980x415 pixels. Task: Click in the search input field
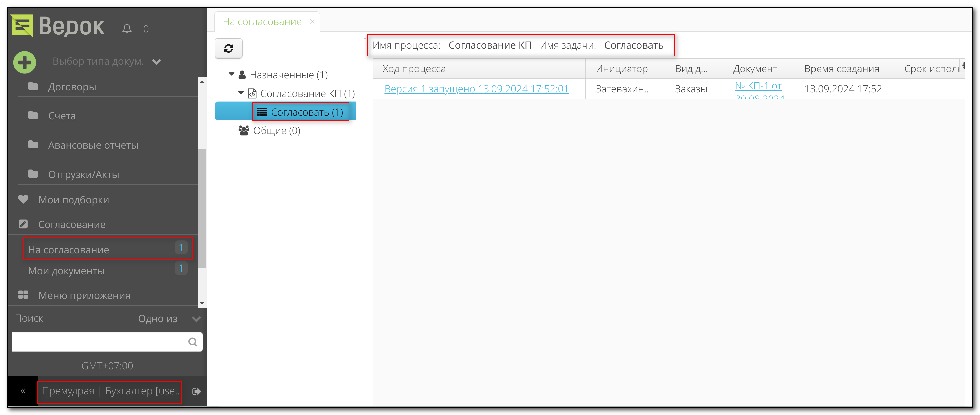(99, 342)
